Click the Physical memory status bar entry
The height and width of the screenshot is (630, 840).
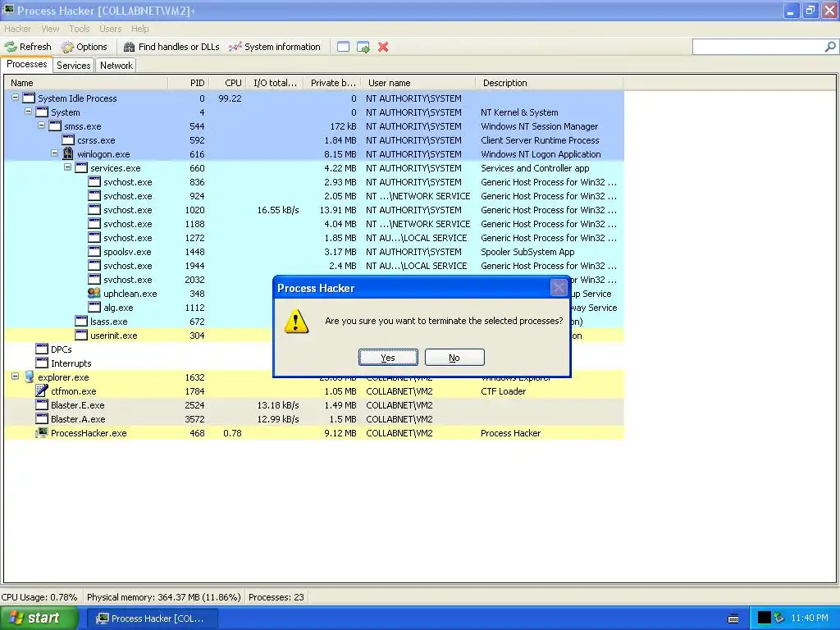(x=163, y=597)
